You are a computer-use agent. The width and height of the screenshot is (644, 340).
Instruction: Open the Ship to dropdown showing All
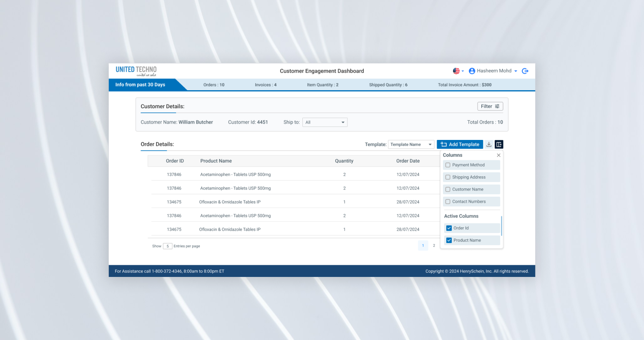pyautogui.click(x=325, y=122)
